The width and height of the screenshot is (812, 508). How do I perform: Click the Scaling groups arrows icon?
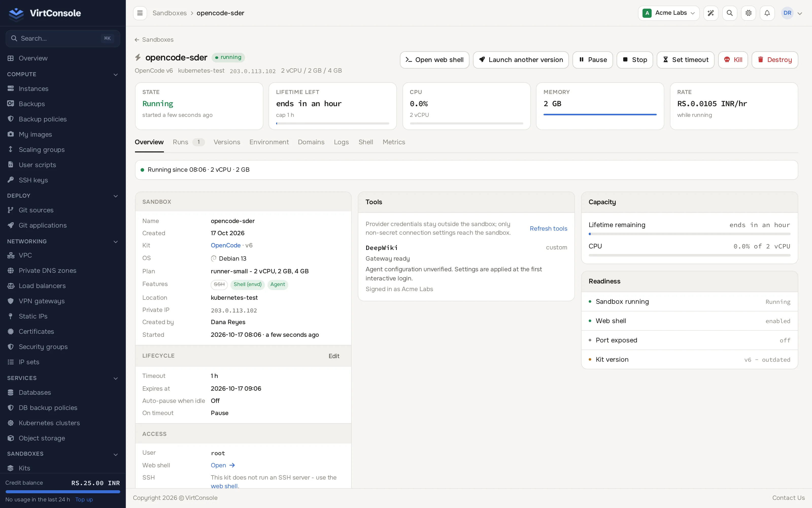coord(11,150)
